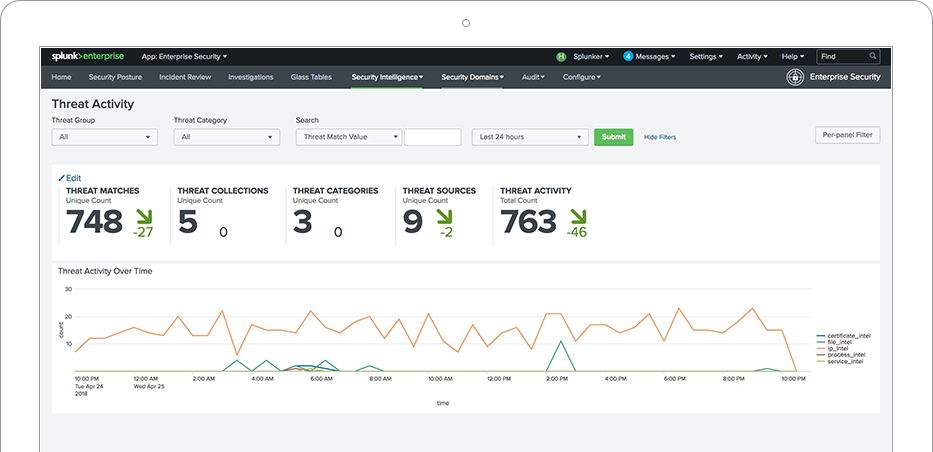Click the Per-panel Filter button
933x452 pixels.
coord(847,135)
